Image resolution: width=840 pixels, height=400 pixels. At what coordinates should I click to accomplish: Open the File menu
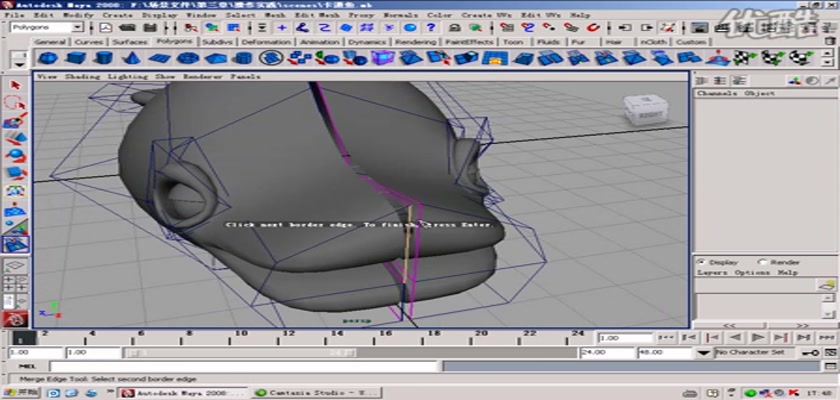click(x=14, y=15)
